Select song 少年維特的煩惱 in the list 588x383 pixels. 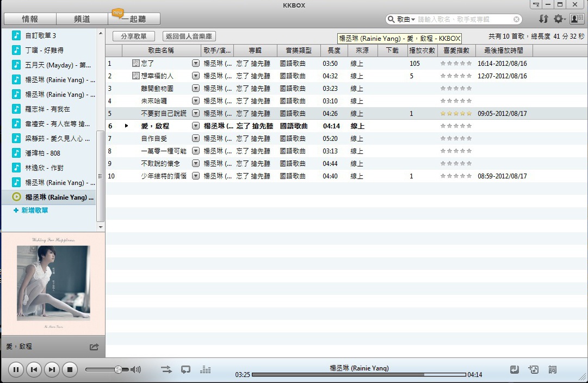[x=346, y=176]
